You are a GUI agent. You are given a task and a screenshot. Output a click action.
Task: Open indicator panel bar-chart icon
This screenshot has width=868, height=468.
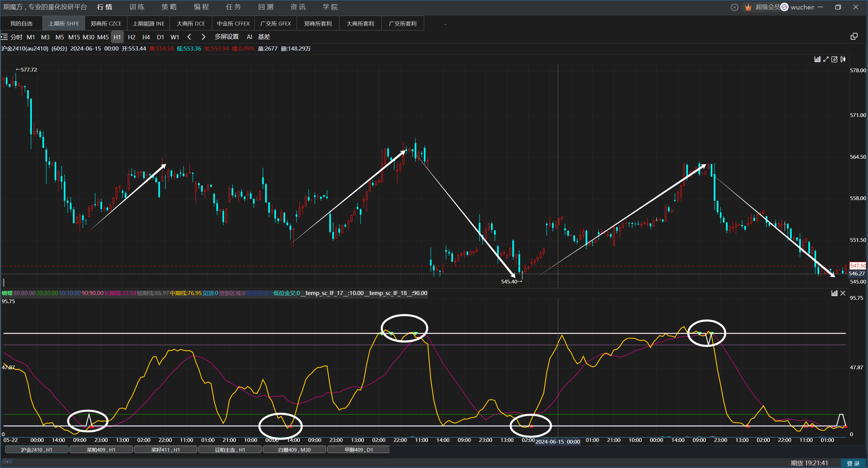pos(834,293)
